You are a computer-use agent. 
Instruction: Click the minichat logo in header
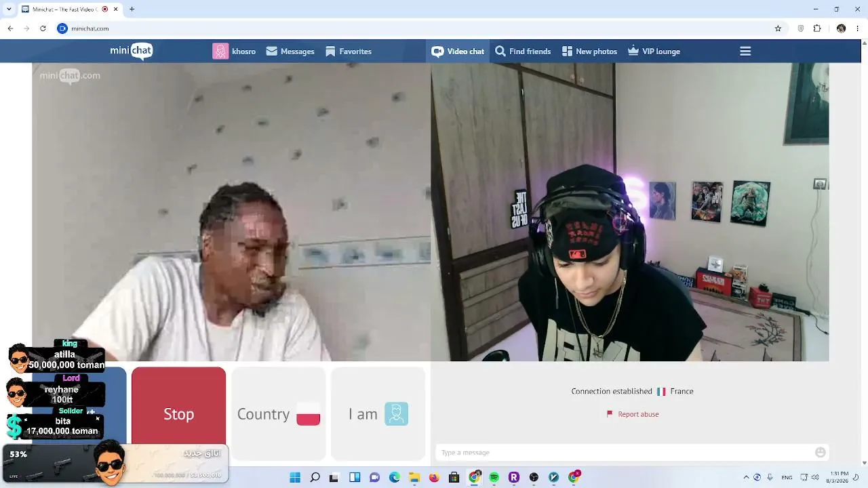click(x=132, y=51)
